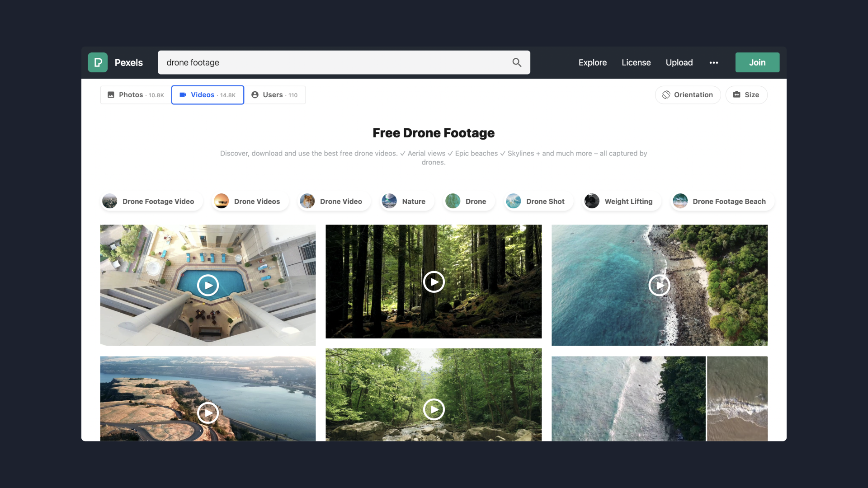The width and height of the screenshot is (868, 488).
Task: Click the search magnifier icon
Action: coord(517,62)
